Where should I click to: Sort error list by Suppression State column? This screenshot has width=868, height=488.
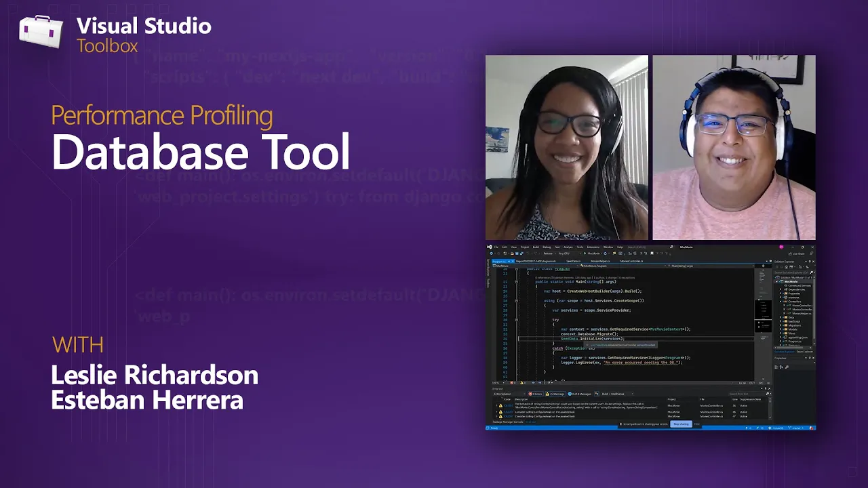point(751,399)
